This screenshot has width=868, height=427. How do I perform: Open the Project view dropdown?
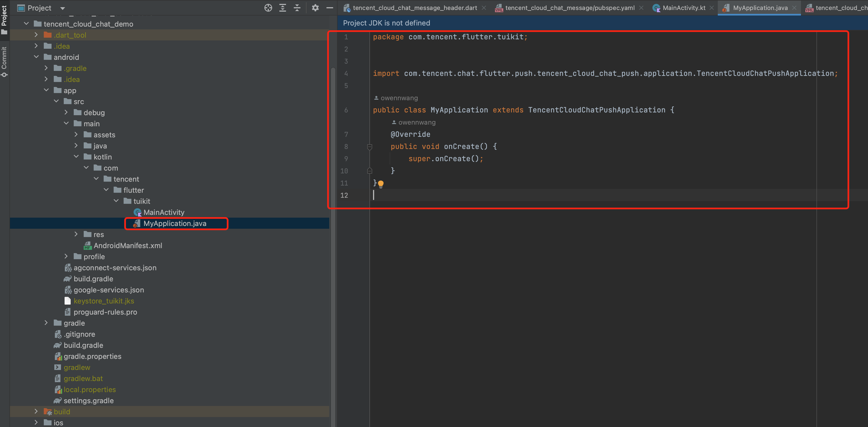pos(62,8)
